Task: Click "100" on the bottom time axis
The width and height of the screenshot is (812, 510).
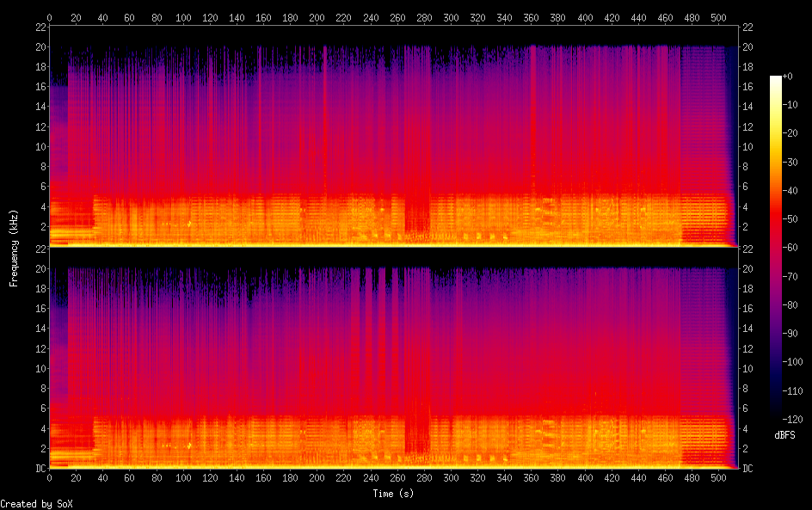Action: pyautogui.click(x=183, y=478)
